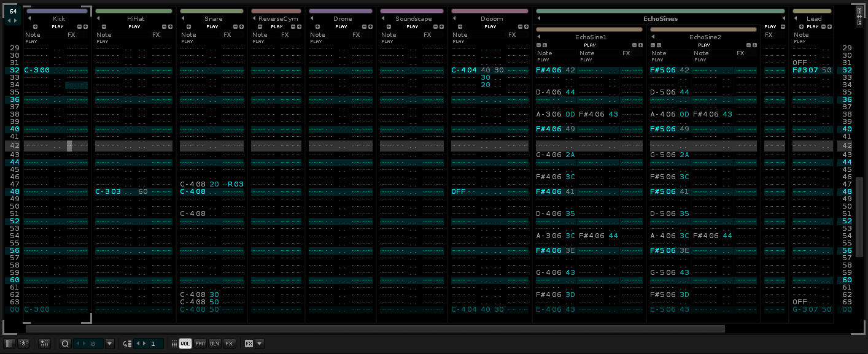Click the pattern length field showing 64

click(13, 11)
